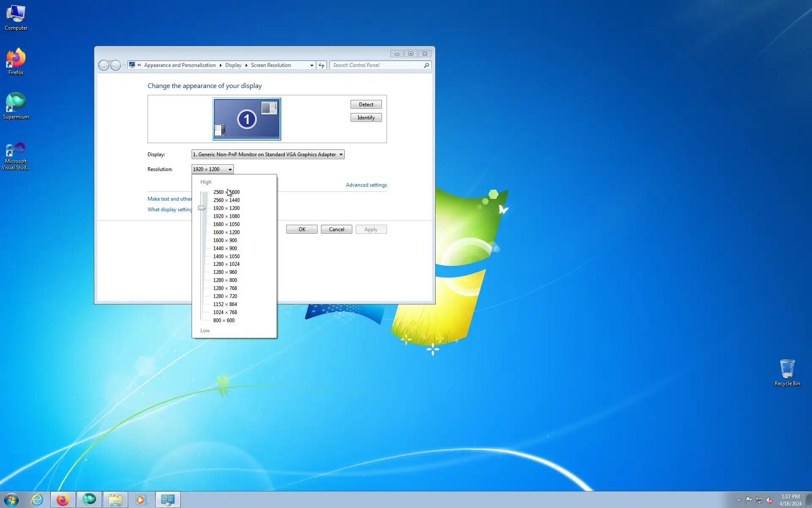This screenshot has height=508, width=812.
Task: Open Firefox from the taskbar
Action: pos(63,500)
